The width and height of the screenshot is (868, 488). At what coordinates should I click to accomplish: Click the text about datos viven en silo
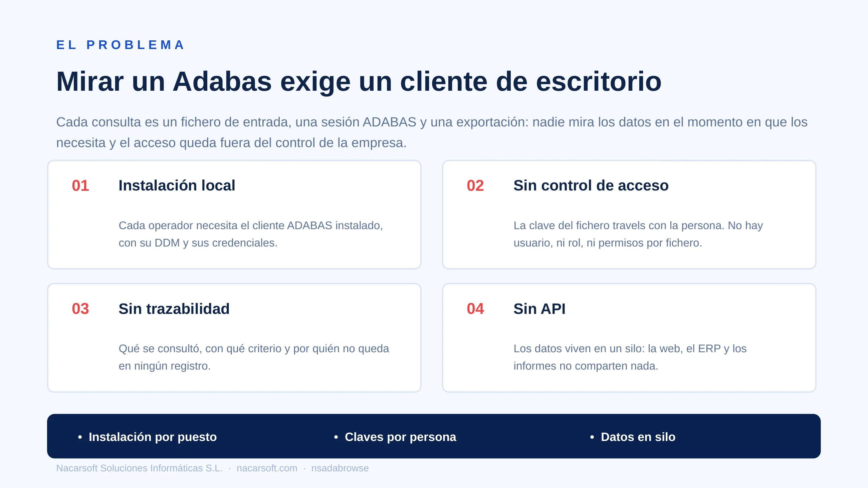(630, 357)
